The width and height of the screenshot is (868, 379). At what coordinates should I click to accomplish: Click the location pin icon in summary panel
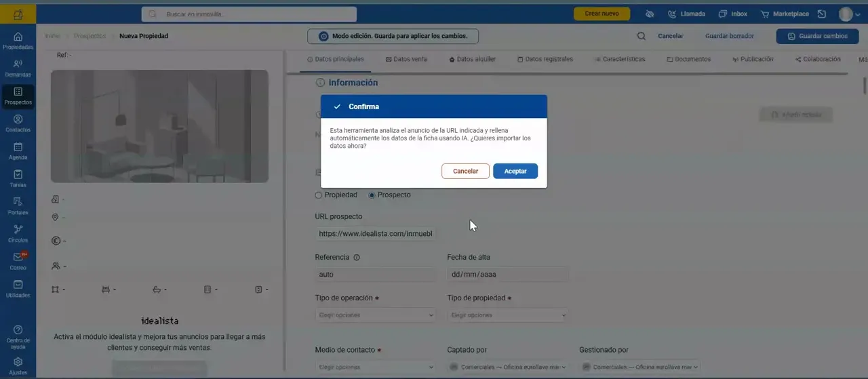click(x=55, y=217)
